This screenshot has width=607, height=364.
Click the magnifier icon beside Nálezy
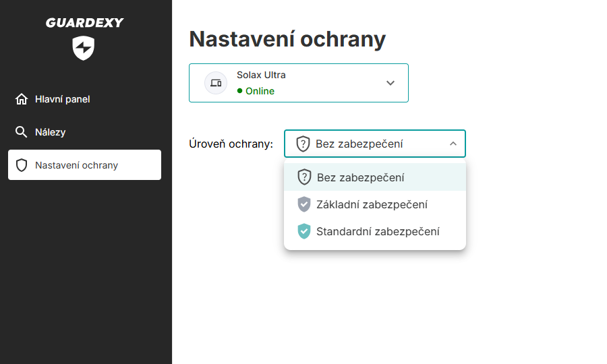(x=22, y=132)
